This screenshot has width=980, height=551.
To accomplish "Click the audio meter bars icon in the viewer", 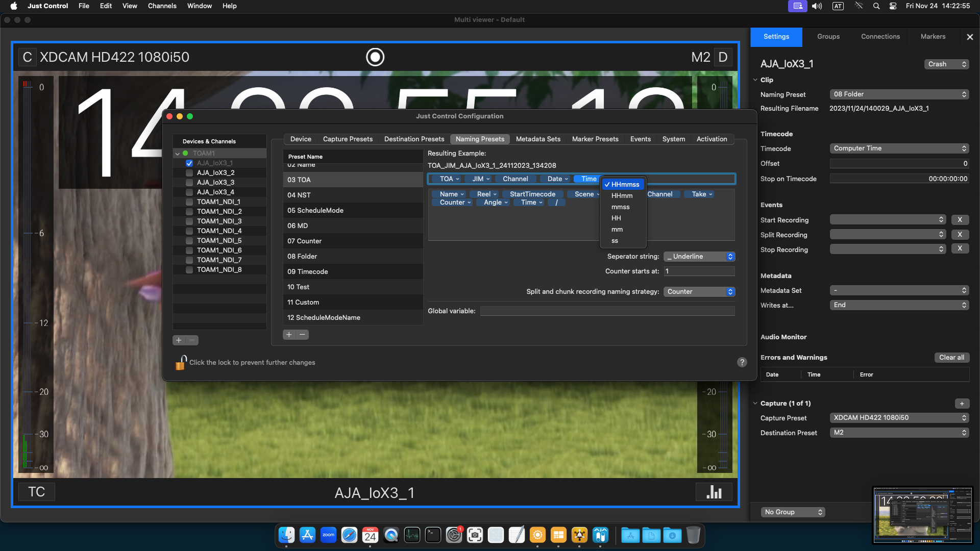I will (714, 492).
